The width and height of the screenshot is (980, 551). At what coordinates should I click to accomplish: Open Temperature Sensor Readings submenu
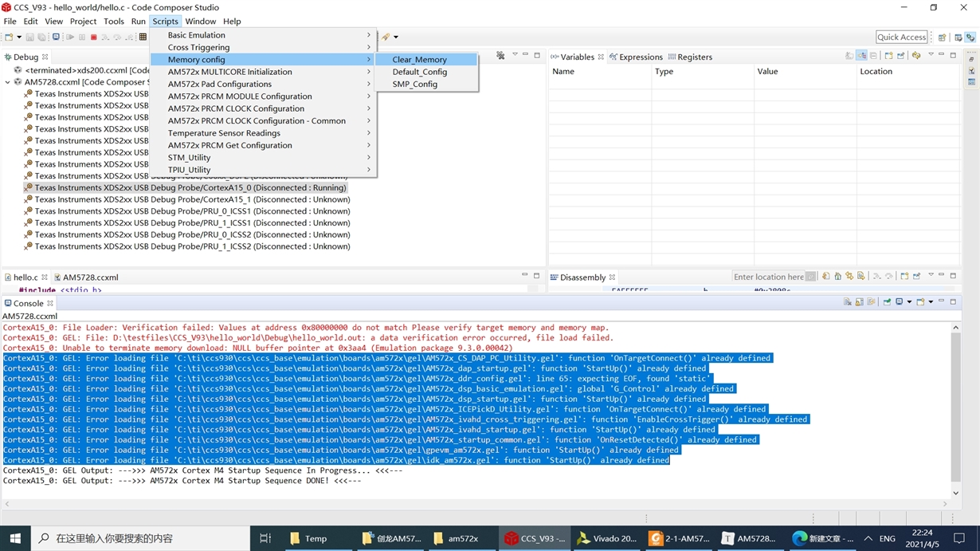(263, 133)
